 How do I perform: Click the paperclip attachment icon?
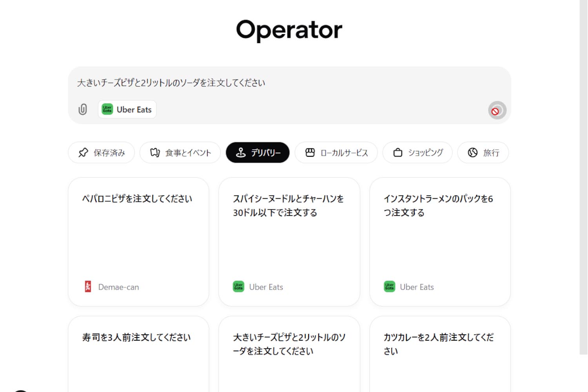(82, 109)
